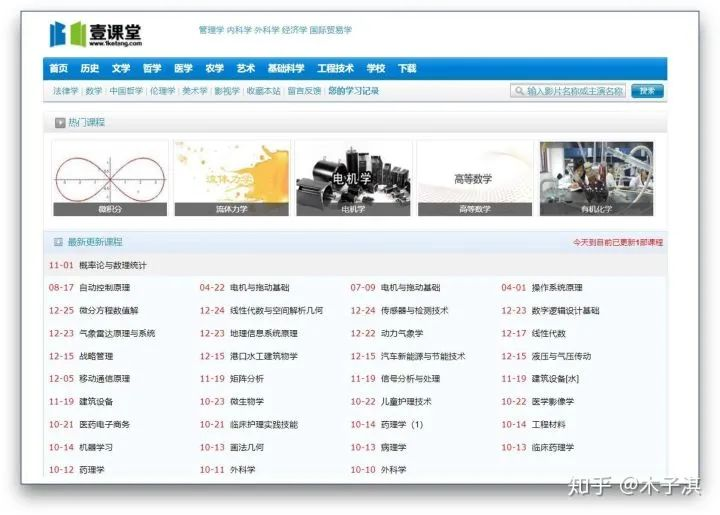Open the 汽车新能源与节能技术 course
The image size is (720, 515).
pos(423,356)
